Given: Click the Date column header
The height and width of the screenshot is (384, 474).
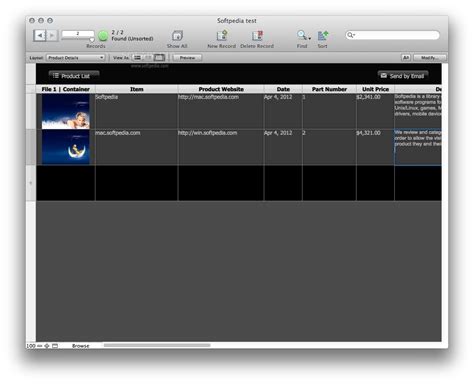Looking at the screenshot, I should pyautogui.click(x=283, y=89).
